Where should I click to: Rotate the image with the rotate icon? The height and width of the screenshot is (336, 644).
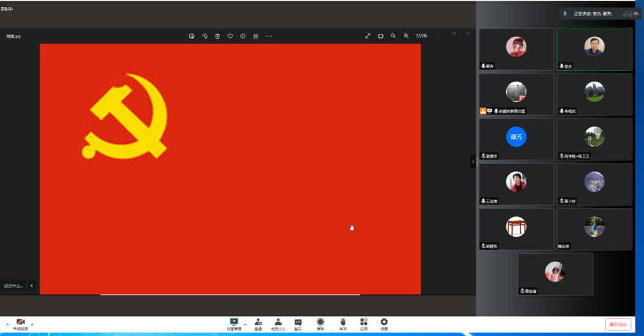205,36
